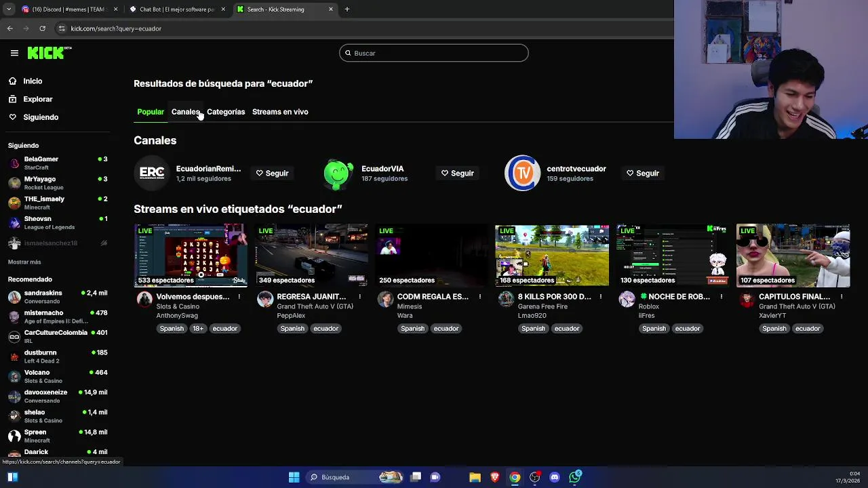Open Volcano recommended channel
The height and width of the screenshot is (488, 868).
pyautogui.click(x=58, y=376)
